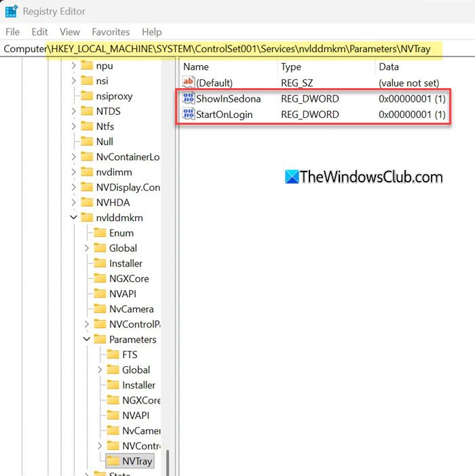The width and height of the screenshot is (475, 476).
Task: Select the NVHDA folder icon
Action: [87, 202]
